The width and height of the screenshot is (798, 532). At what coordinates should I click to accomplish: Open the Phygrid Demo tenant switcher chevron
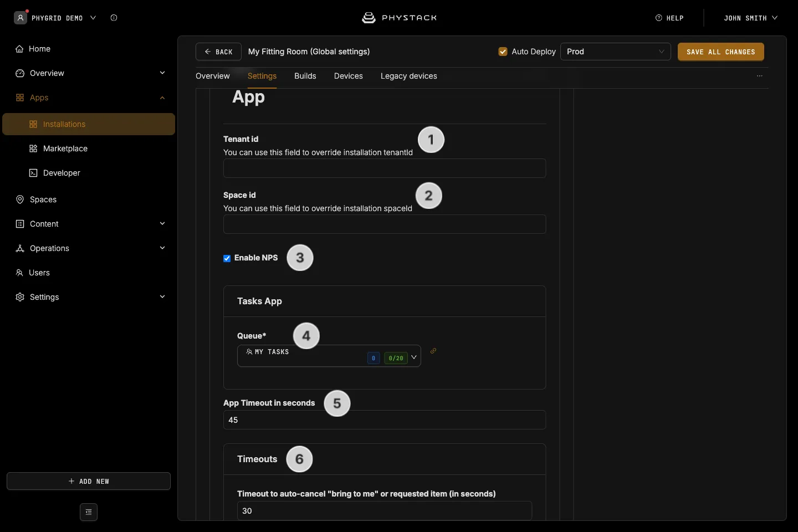tap(93, 18)
